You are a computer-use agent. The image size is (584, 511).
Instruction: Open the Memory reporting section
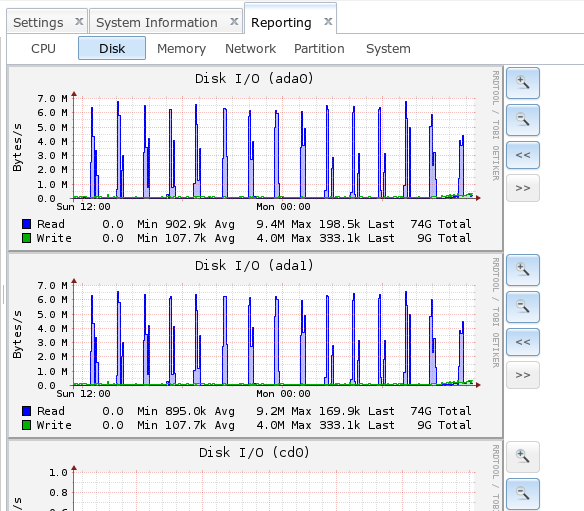pyautogui.click(x=181, y=48)
